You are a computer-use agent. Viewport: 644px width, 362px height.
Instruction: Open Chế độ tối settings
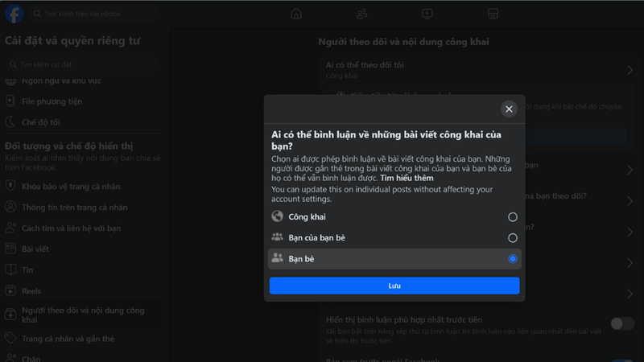tap(82, 122)
